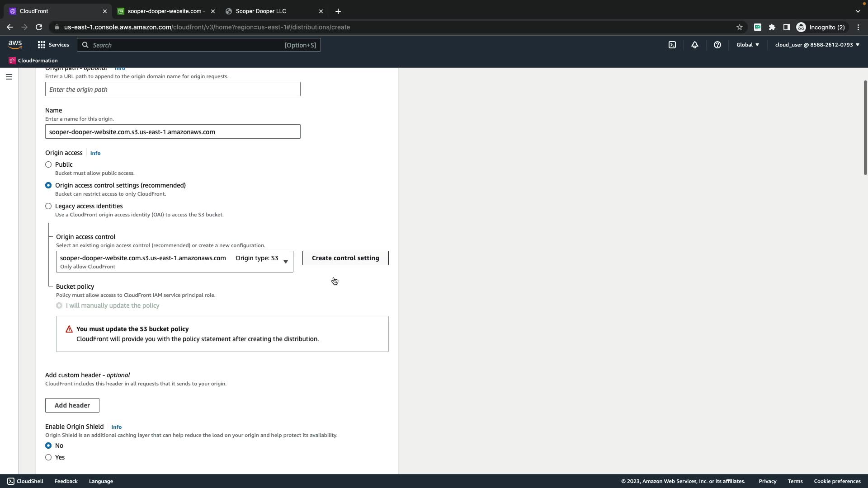868x488 pixels.
Task: Click the Add header button
Action: (x=72, y=405)
